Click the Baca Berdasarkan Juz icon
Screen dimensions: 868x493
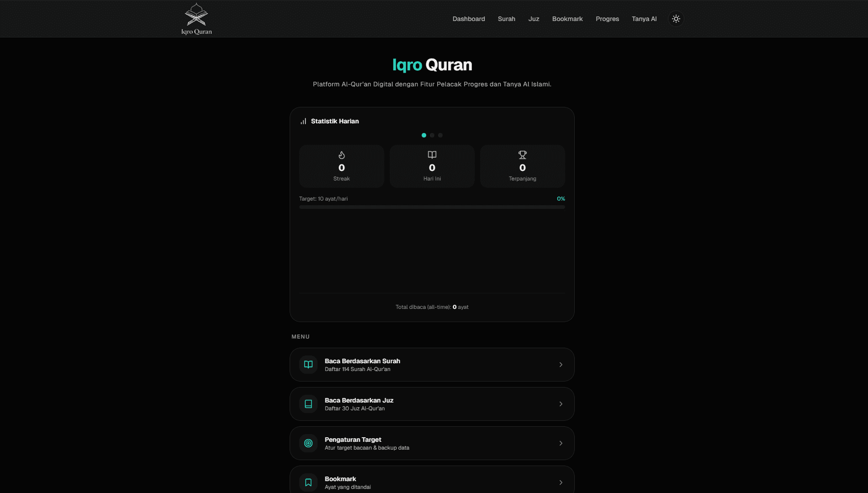[308, 404]
